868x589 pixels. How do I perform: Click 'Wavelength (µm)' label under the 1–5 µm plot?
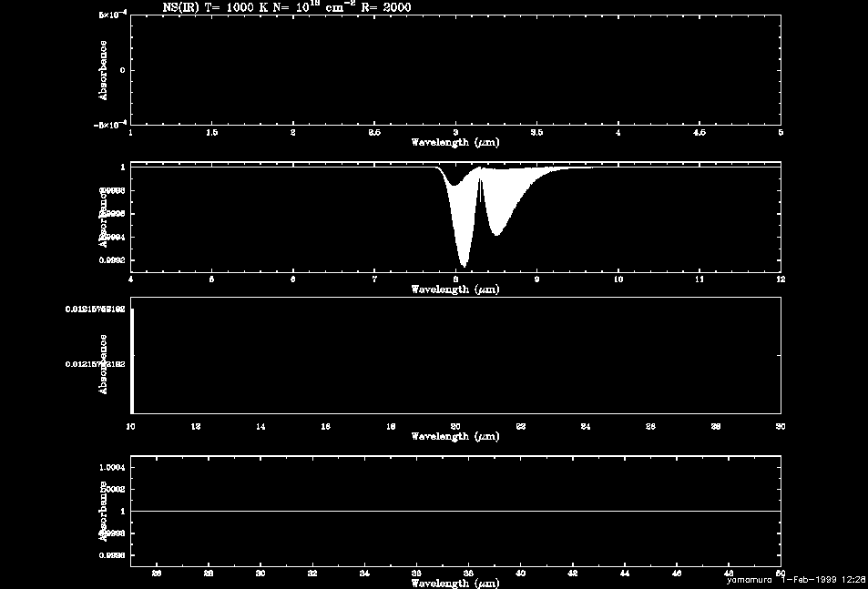455,142
